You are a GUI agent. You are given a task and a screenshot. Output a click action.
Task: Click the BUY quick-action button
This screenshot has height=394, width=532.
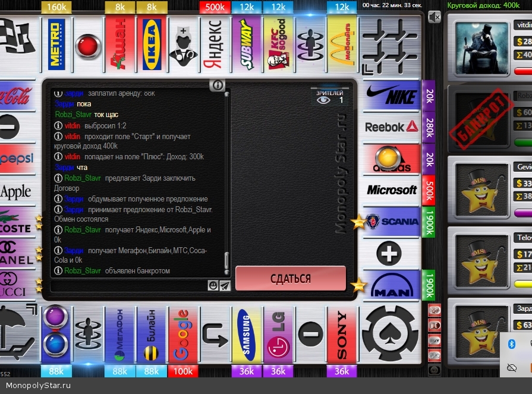(x=435, y=341)
